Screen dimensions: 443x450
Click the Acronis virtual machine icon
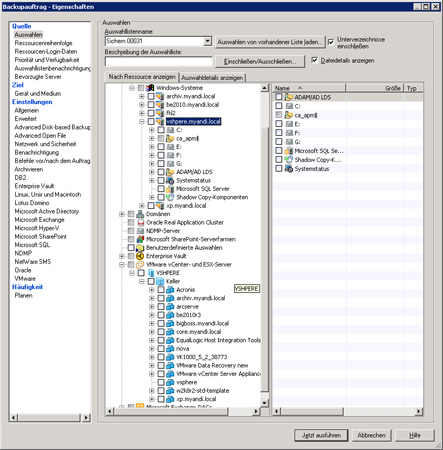pyautogui.click(x=170, y=290)
